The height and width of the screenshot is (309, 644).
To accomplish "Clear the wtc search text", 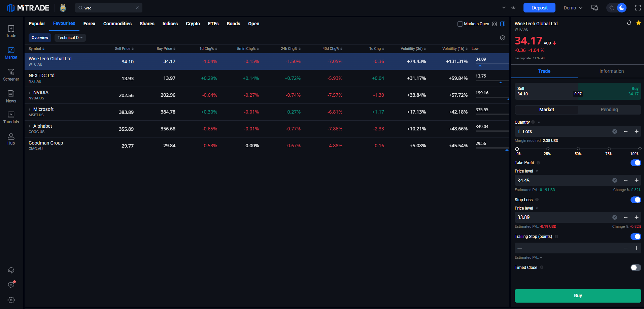I will (x=137, y=8).
